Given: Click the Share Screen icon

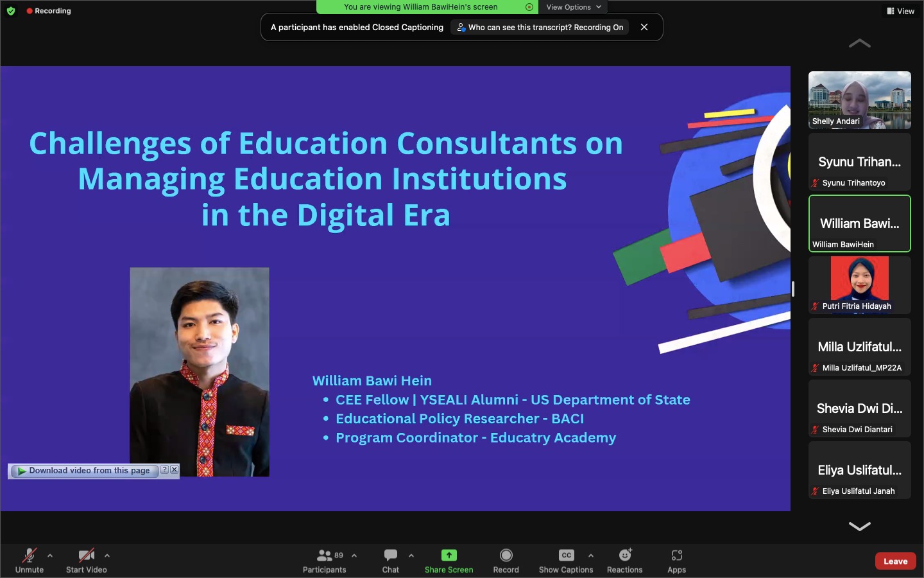Looking at the screenshot, I should pyautogui.click(x=449, y=556).
